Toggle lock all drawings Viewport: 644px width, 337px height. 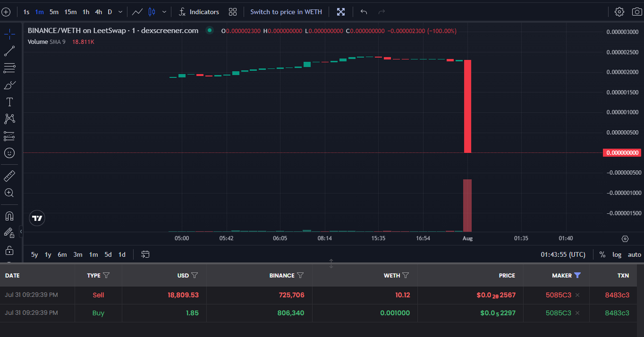(x=9, y=250)
